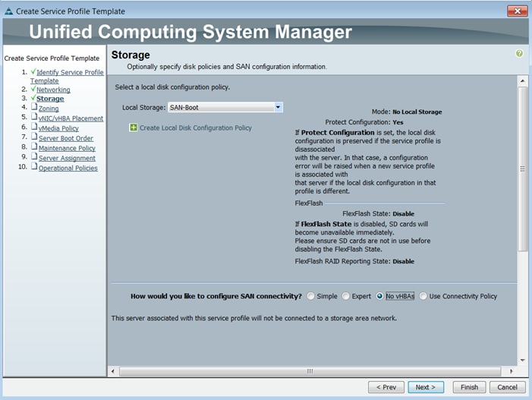This screenshot has height=400, width=532.
Task: Click the green checkmark beside Networking
Action: 33,89
